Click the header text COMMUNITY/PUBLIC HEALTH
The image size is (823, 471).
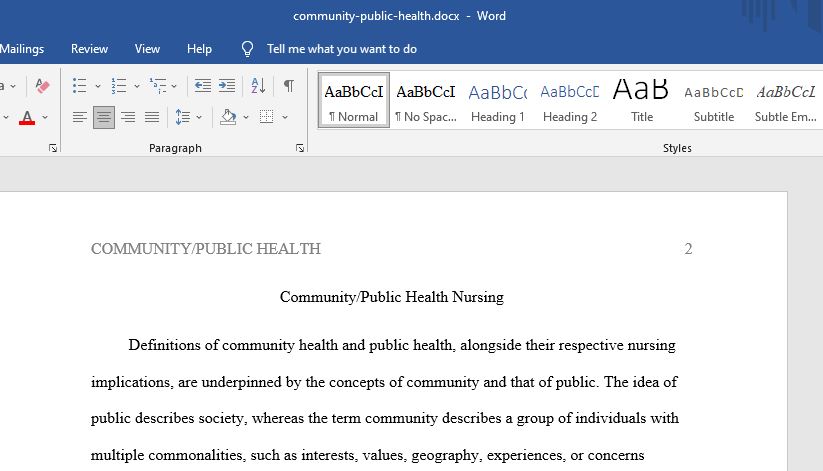[x=206, y=248]
